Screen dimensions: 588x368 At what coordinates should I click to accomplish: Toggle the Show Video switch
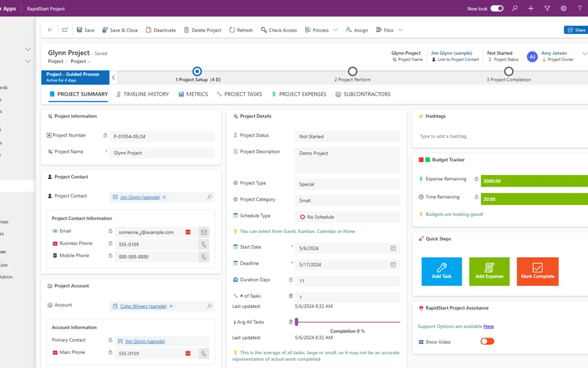(487, 342)
